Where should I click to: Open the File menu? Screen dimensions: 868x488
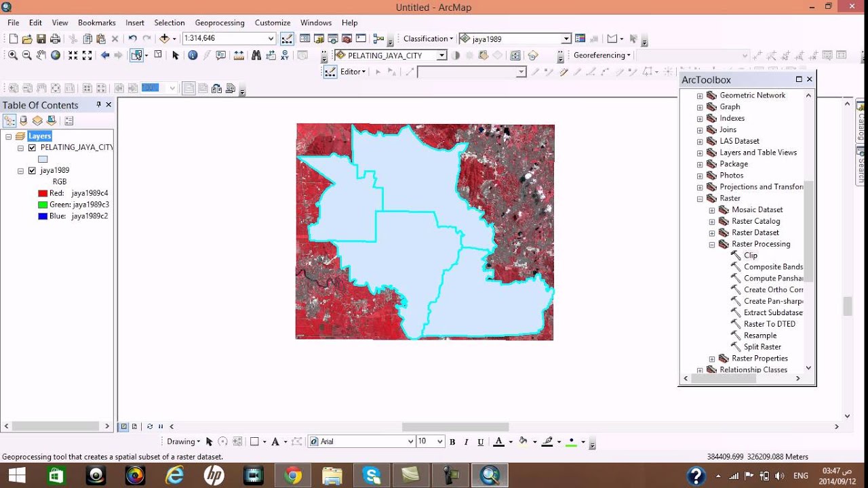pos(13,23)
